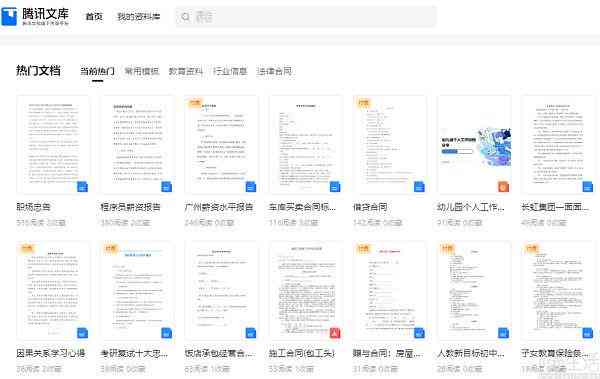Click the 借贷合同 title link
The width and height of the screenshot is (600, 379).
coord(370,207)
